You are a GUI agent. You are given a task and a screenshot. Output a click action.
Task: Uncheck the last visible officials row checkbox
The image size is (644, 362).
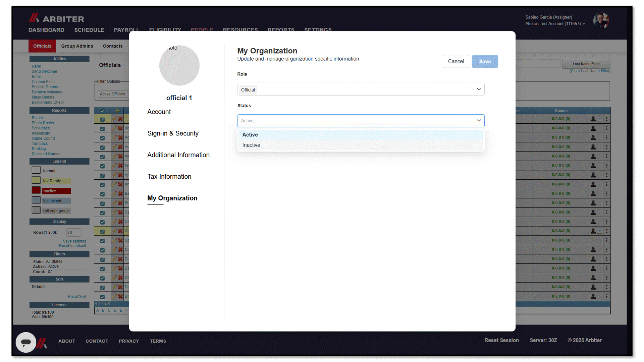click(102, 297)
